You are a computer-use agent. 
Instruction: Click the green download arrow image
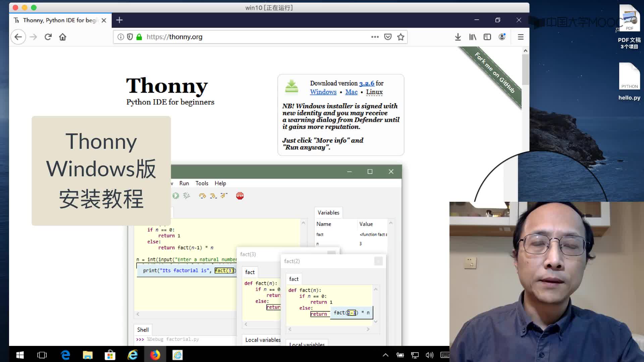pyautogui.click(x=291, y=86)
